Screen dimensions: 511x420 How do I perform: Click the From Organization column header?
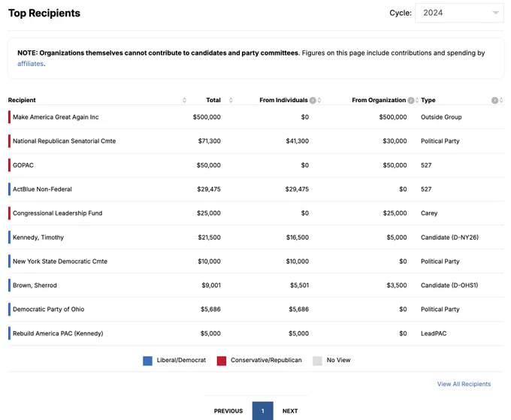coord(379,100)
